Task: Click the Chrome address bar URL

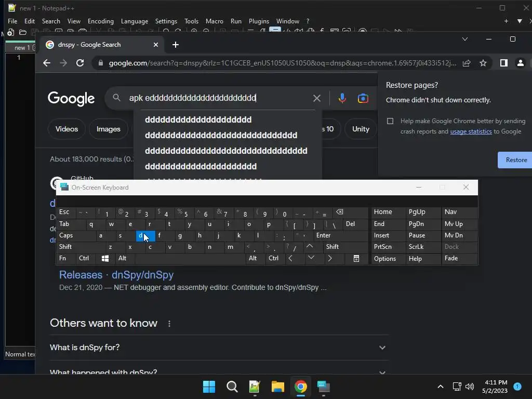Action: point(282,63)
